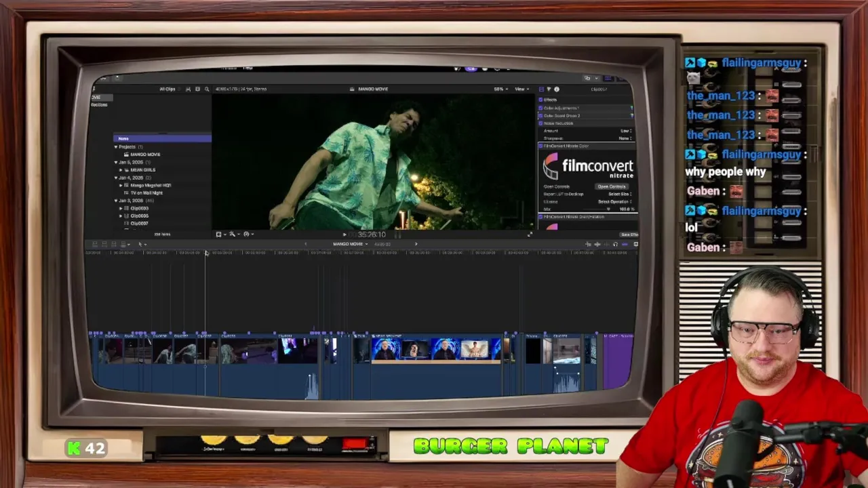Click the viewer timecode display
The width and height of the screenshot is (868, 488).
pos(372,235)
